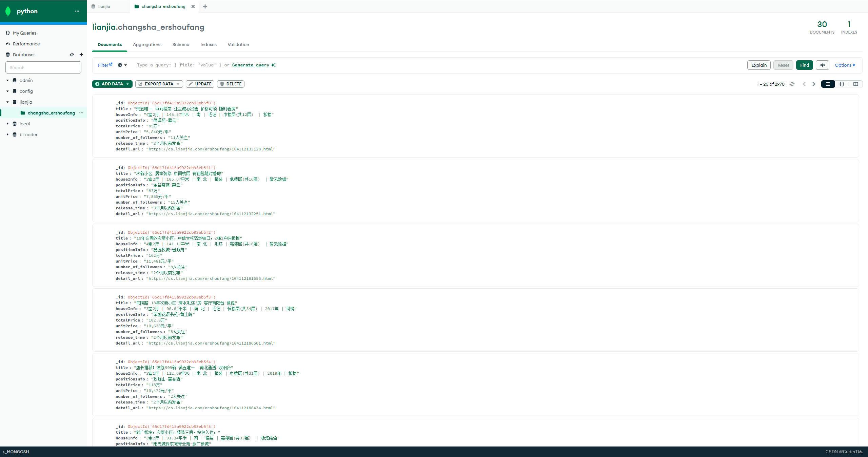Viewport: 868px width, 457px height.
Task: Open detail_url ending 104112186501.html
Action: point(211,343)
